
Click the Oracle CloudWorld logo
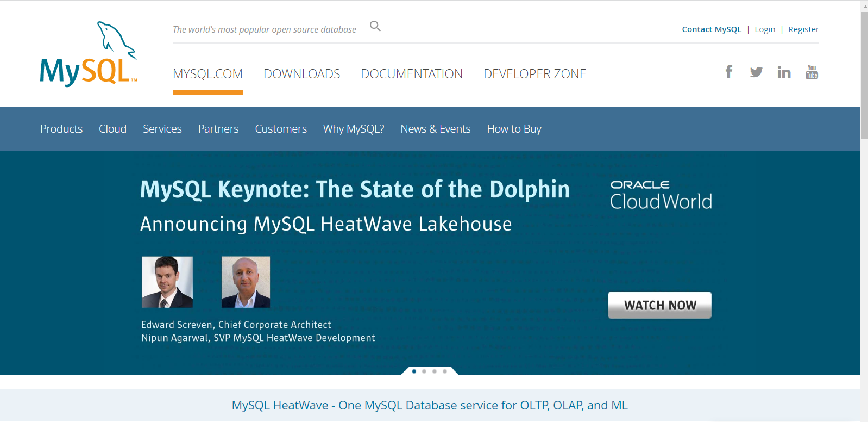(x=661, y=195)
